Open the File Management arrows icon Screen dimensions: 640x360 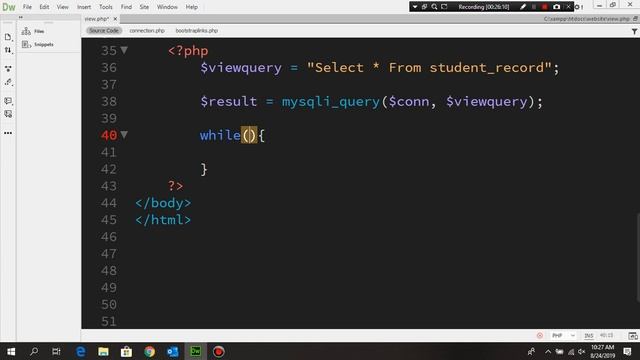(x=8, y=50)
